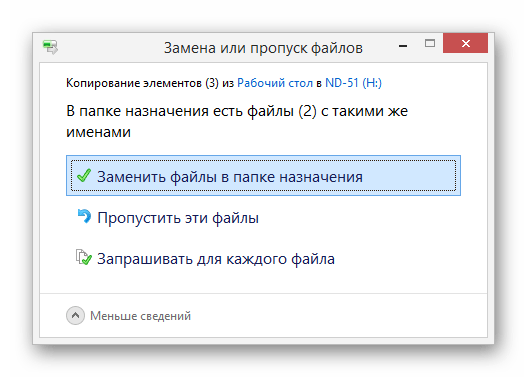Collapse details via Меньше сведений label
The image size is (527, 377).
[140, 316]
